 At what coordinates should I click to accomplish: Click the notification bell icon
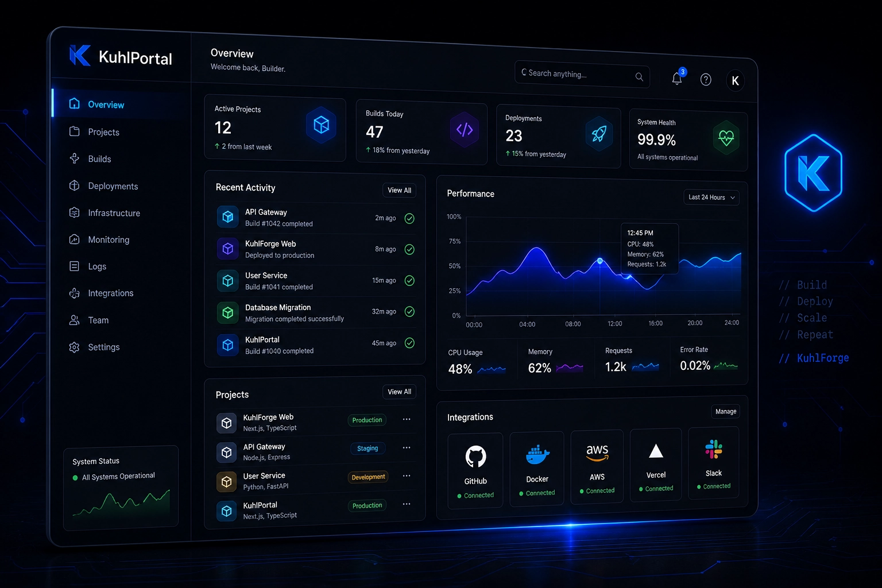pos(677,79)
